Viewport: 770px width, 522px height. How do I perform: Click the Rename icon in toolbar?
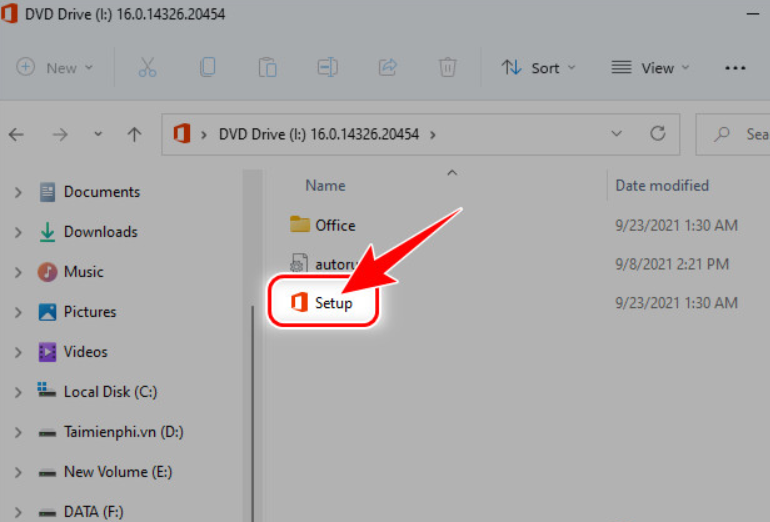click(328, 67)
